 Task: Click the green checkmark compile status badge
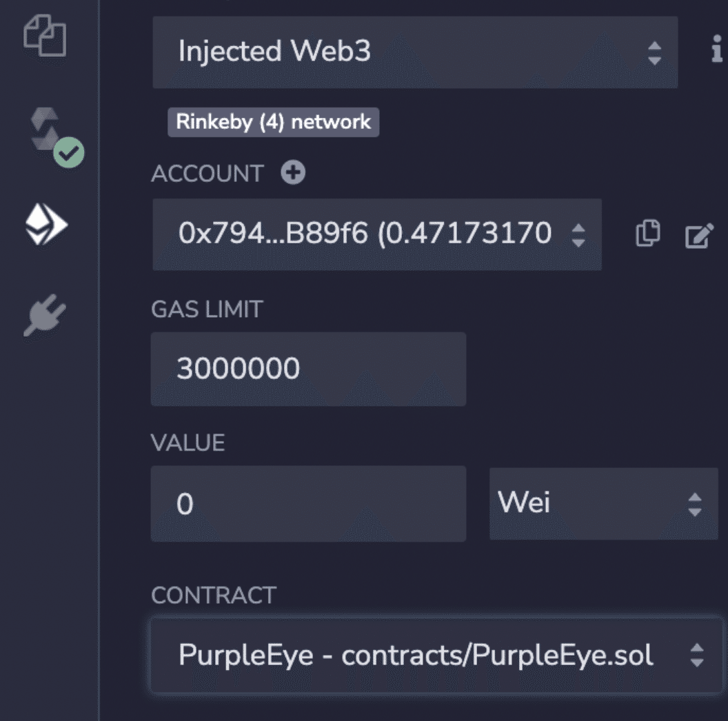[69, 152]
